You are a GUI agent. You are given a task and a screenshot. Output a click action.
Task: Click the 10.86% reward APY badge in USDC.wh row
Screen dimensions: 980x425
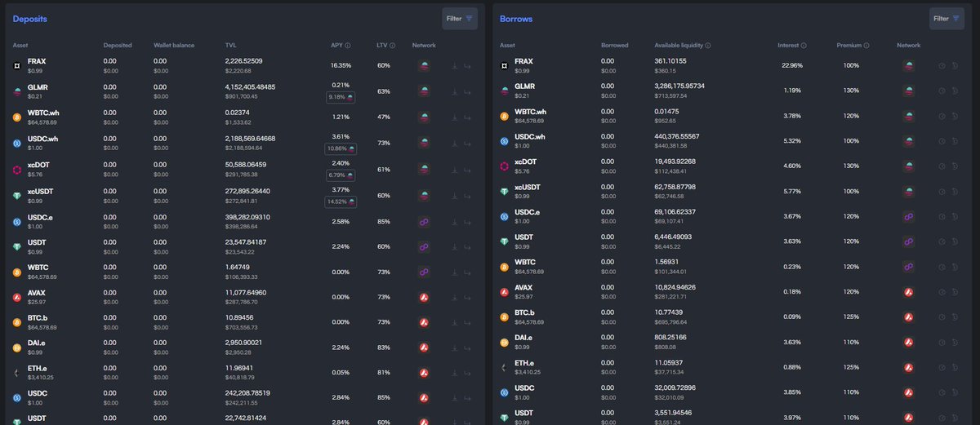click(341, 149)
